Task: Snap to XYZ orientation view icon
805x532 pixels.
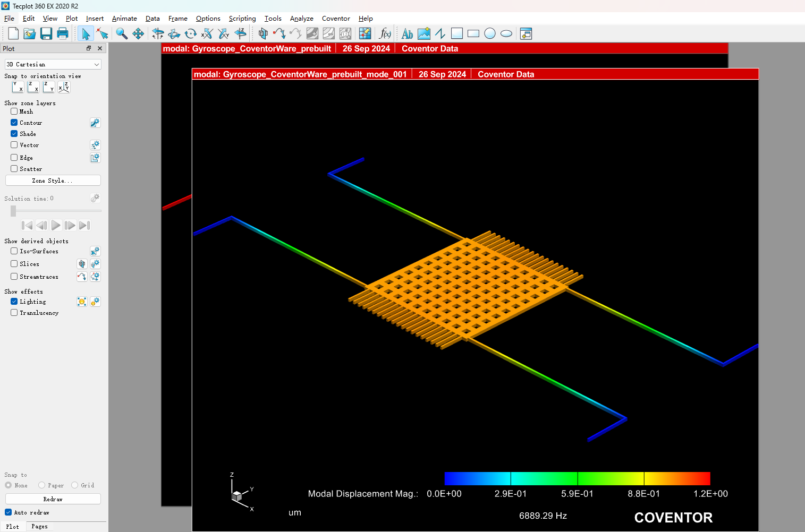Action: pyautogui.click(x=64, y=87)
